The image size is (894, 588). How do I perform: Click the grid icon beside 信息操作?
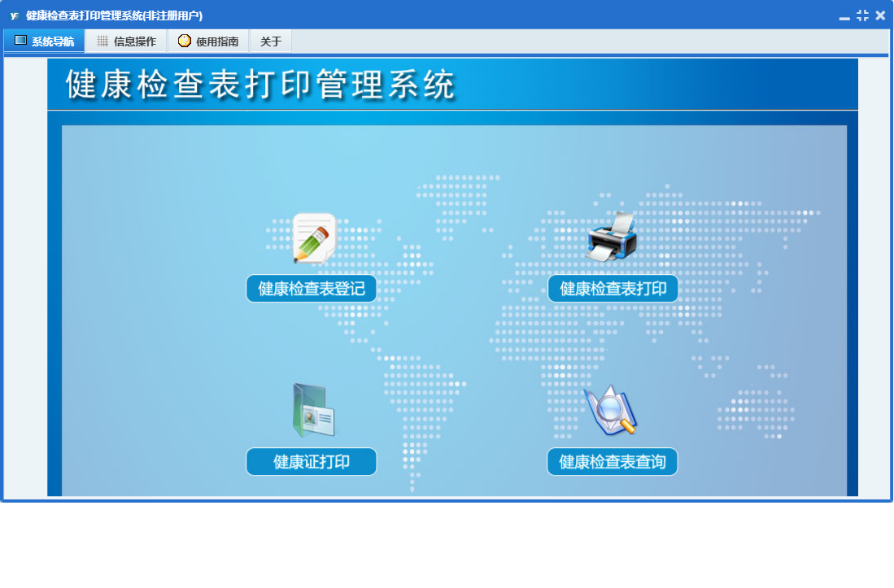102,41
